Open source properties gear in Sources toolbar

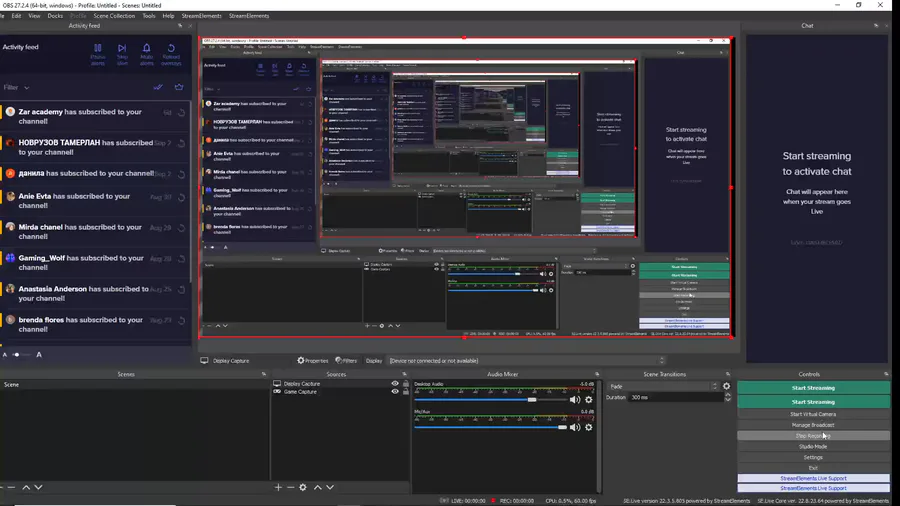click(303, 487)
